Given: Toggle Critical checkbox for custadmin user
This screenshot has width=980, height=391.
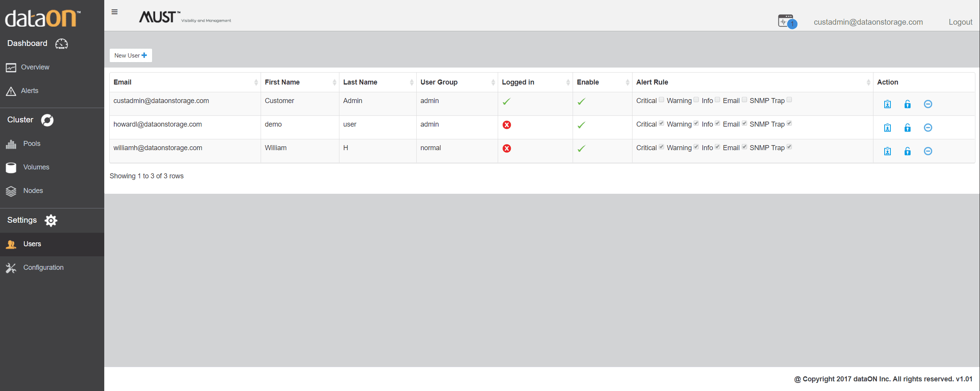Looking at the screenshot, I should coord(661,100).
